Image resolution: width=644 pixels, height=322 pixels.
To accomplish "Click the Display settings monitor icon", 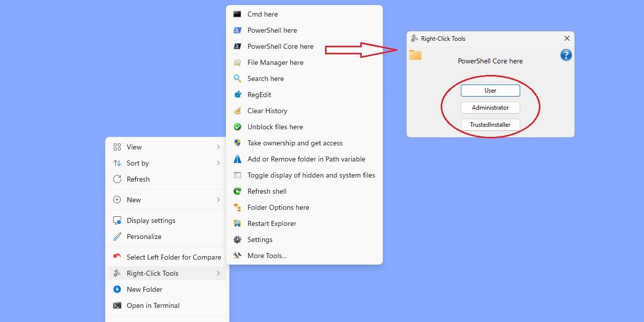I will click(117, 220).
